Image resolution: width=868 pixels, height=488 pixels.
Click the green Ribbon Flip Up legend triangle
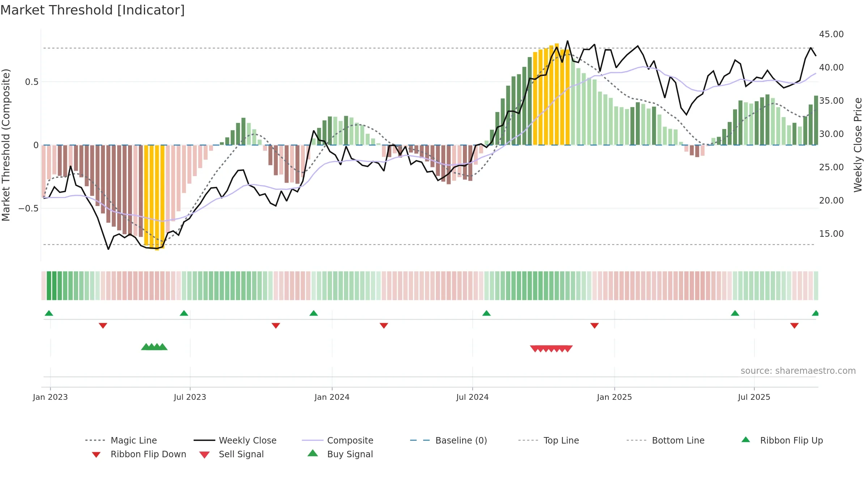(x=745, y=440)
